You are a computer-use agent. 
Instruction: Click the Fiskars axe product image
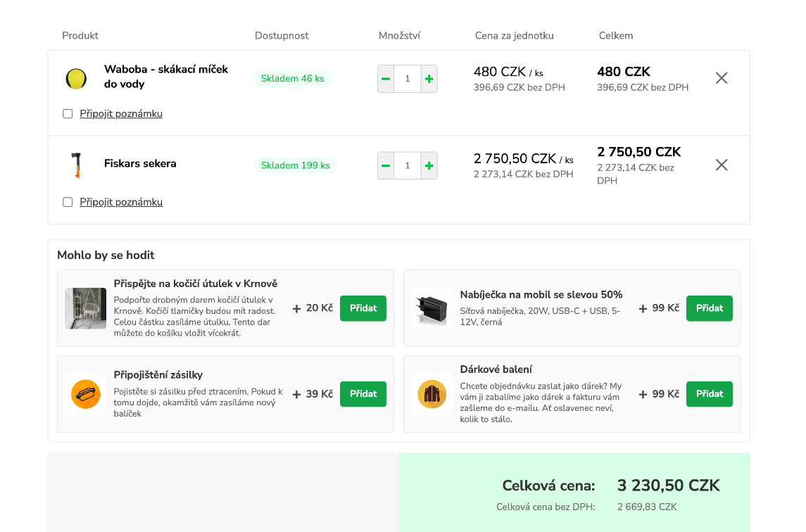75,165
